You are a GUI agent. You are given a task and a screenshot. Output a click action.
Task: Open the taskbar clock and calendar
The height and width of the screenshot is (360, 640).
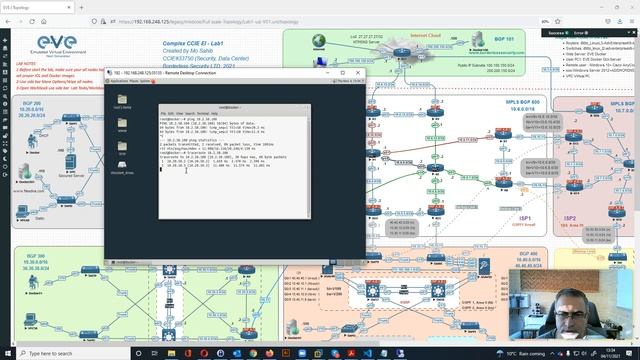pyautogui.click(x=610, y=353)
